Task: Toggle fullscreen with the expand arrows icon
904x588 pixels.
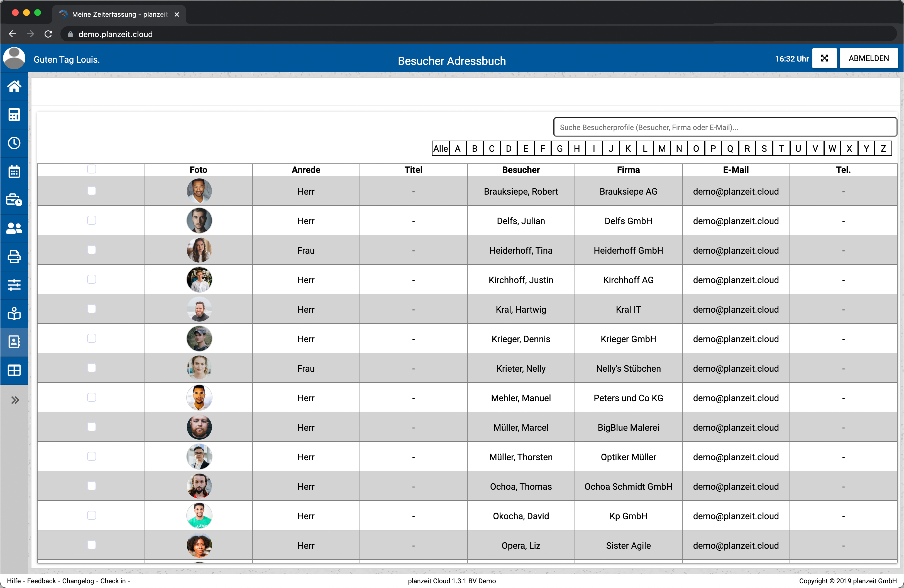Action: pos(824,58)
